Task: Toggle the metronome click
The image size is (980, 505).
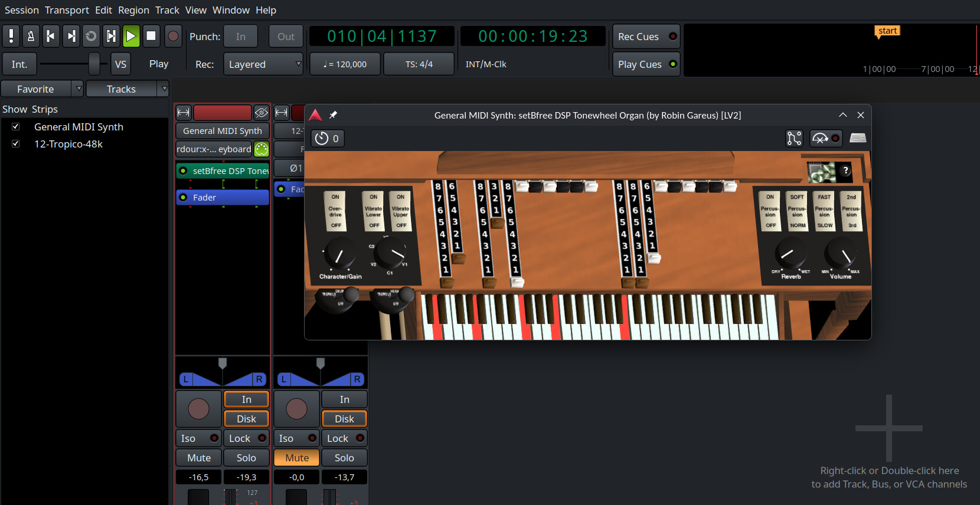Action: [31, 37]
